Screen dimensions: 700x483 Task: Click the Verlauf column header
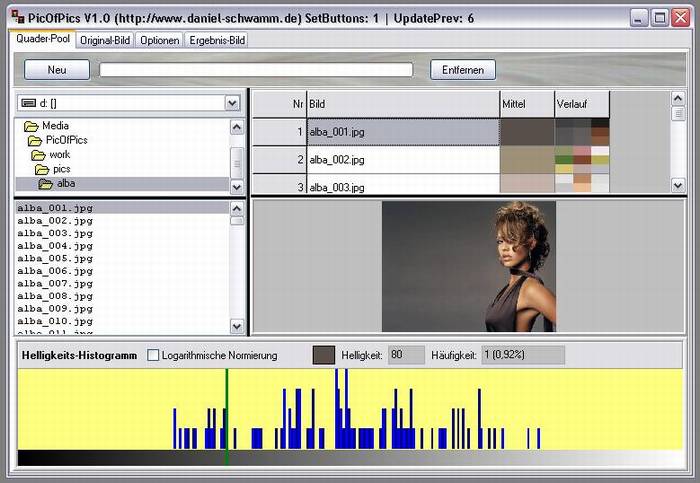(582, 104)
